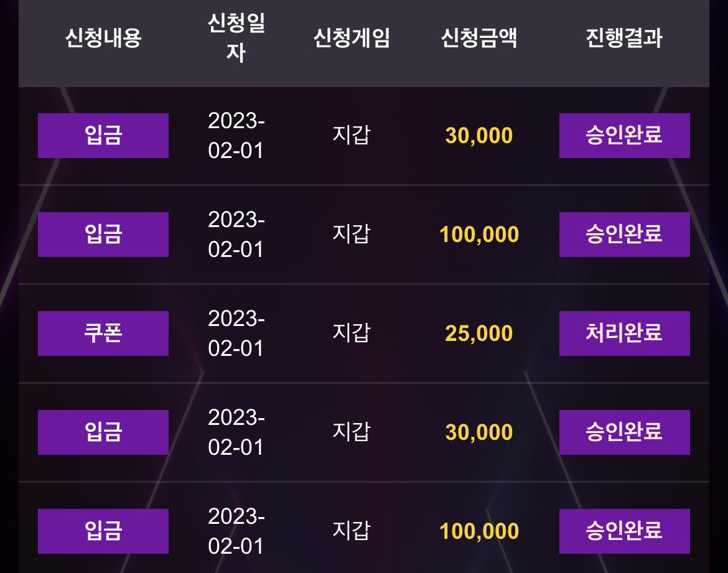The height and width of the screenshot is (573, 728).
Task: Click the fourth row's 승인완료 button
Action: pyautogui.click(x=625, y=432)
